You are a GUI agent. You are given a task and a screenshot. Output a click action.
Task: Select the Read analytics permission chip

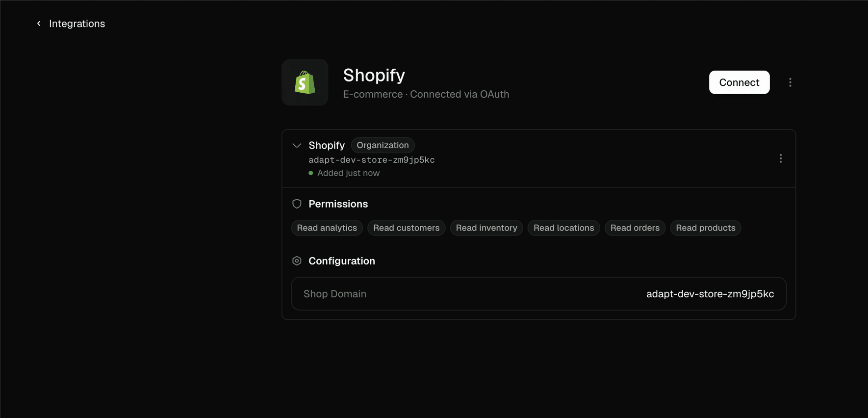[x=327, y=228]
